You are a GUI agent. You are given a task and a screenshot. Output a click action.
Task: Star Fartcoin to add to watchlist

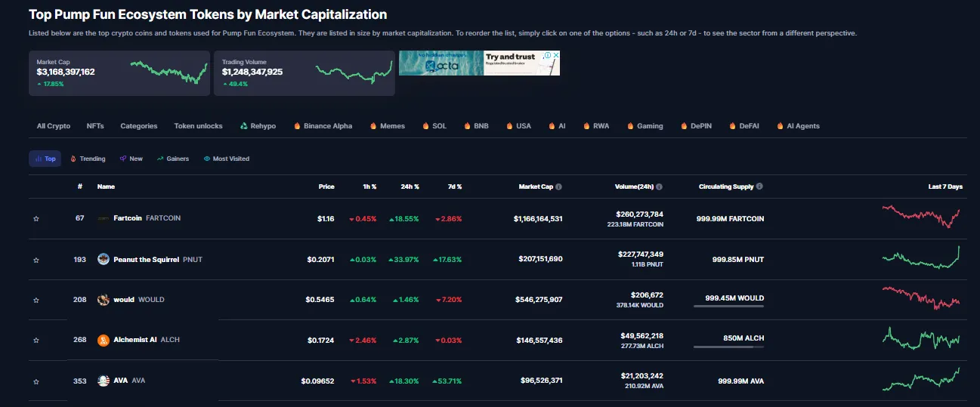click(36, 219)
